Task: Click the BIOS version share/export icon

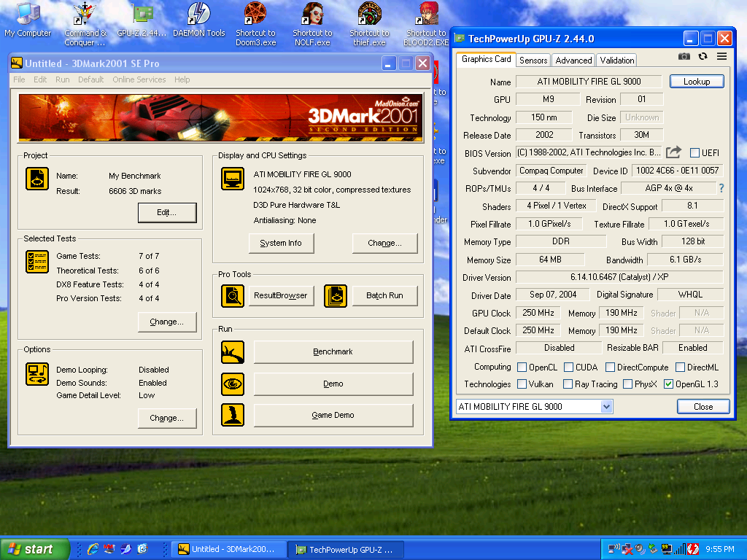Action: coord(674,152)
